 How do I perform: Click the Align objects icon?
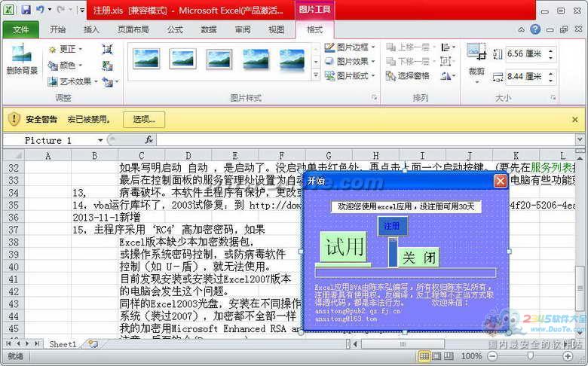click(447, 47)
